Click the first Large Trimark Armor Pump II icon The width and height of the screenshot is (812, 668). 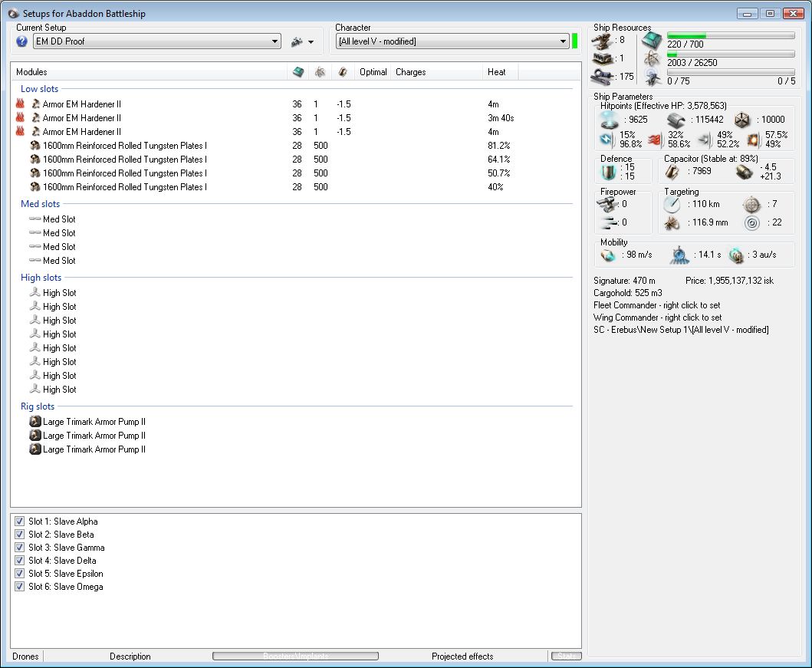[x=35, y=422]
